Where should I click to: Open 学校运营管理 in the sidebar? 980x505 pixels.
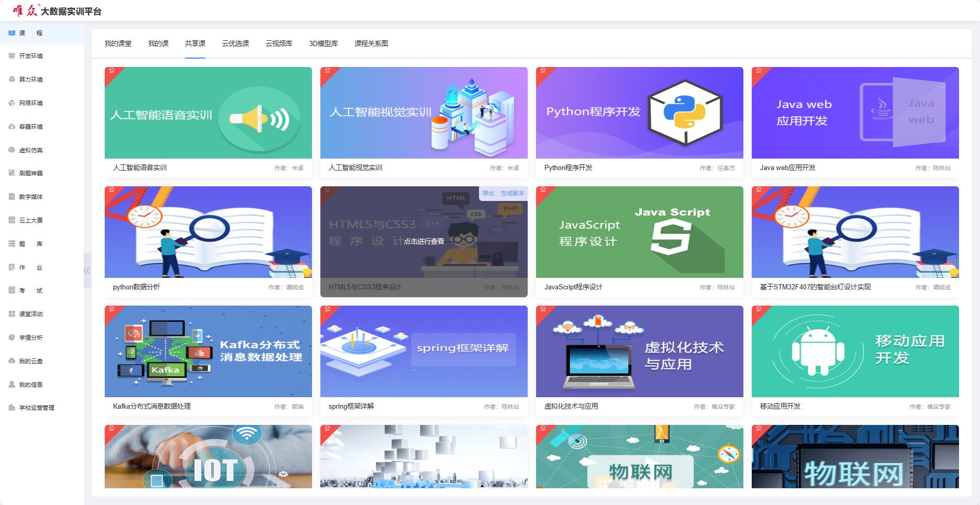coord(36,408)
